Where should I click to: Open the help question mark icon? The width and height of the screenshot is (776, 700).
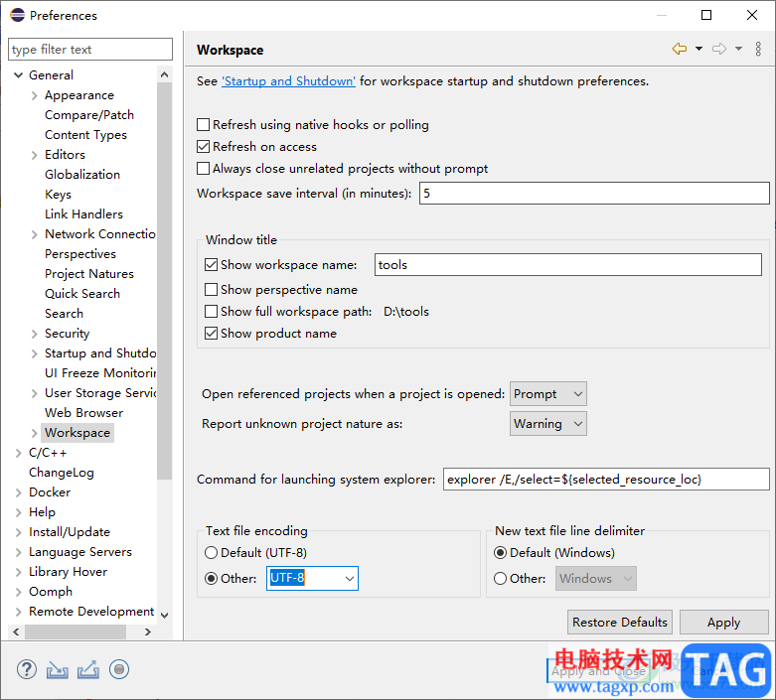coord(26,670)
